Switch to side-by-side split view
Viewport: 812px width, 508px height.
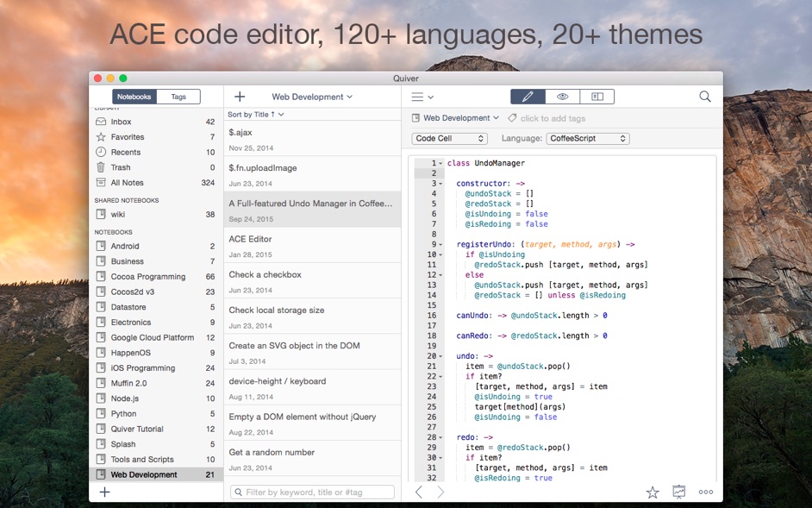point(597,97)
